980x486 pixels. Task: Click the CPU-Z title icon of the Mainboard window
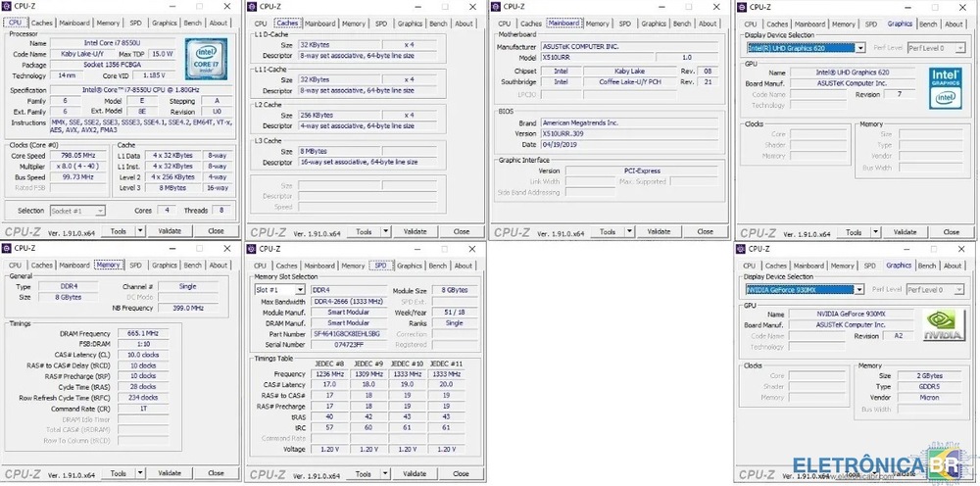[x=497, y=6]
